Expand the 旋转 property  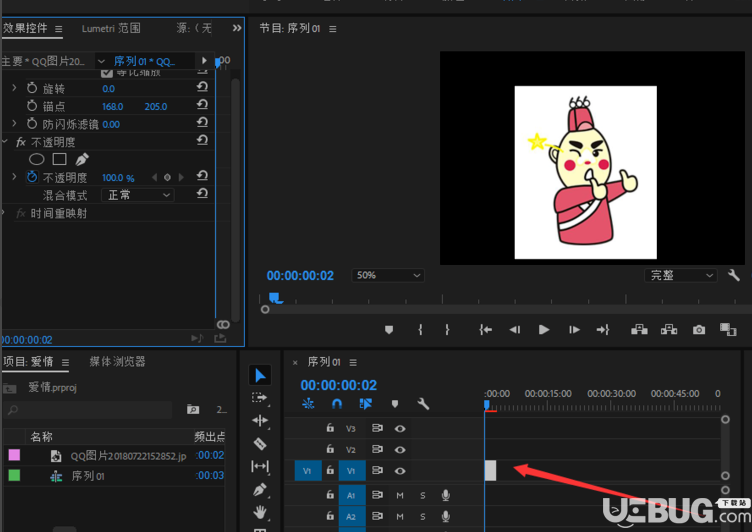point(14,88)
